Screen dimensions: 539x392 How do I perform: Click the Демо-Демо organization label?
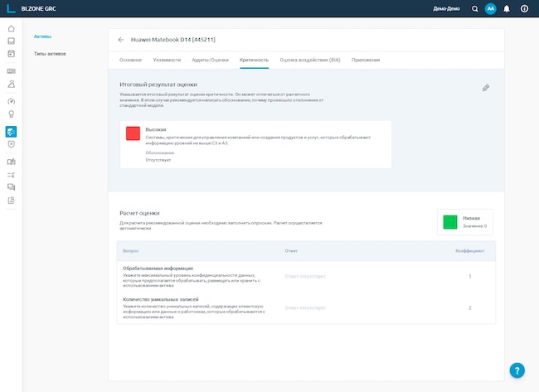coord(446,9)
